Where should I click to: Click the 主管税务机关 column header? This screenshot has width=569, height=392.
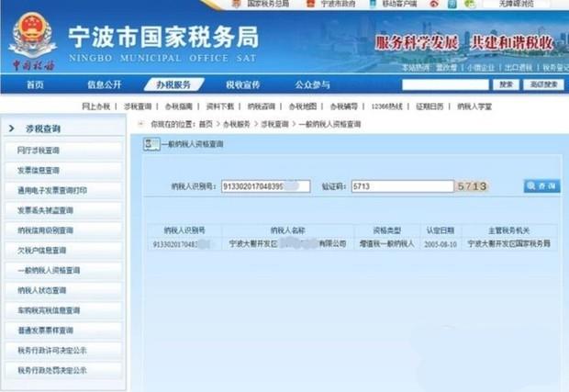pos(509,230)
